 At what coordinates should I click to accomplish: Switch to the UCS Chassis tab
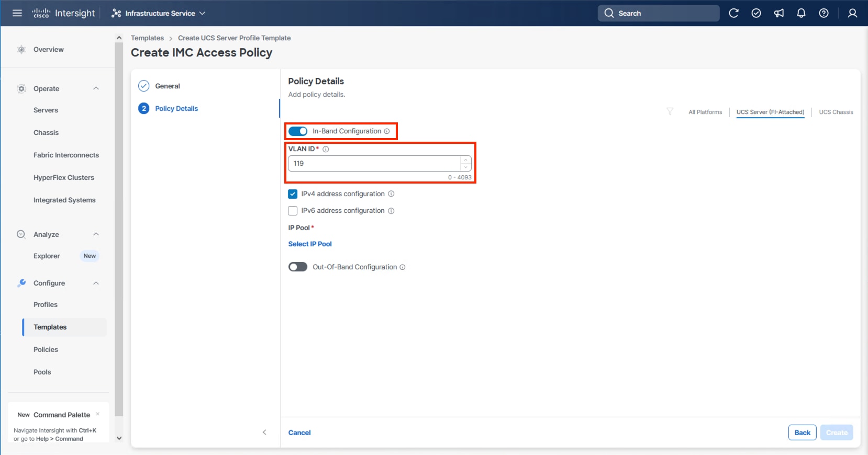click(x=836, y=112)
